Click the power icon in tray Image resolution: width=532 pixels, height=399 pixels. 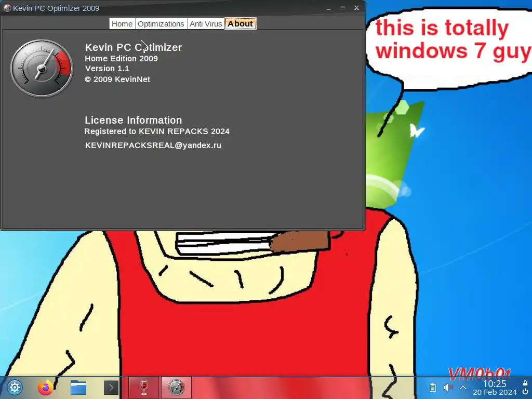coord(525,392)
